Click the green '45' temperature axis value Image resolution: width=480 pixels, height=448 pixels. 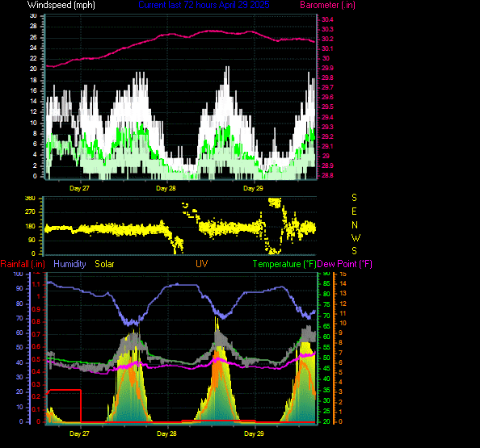[x=326, y=369]
